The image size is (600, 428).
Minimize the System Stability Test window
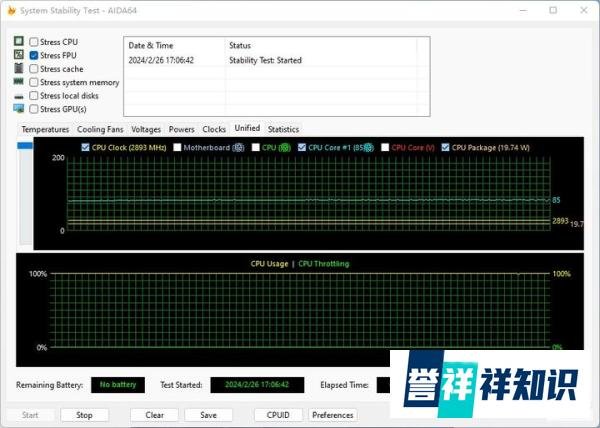point(523,10)
